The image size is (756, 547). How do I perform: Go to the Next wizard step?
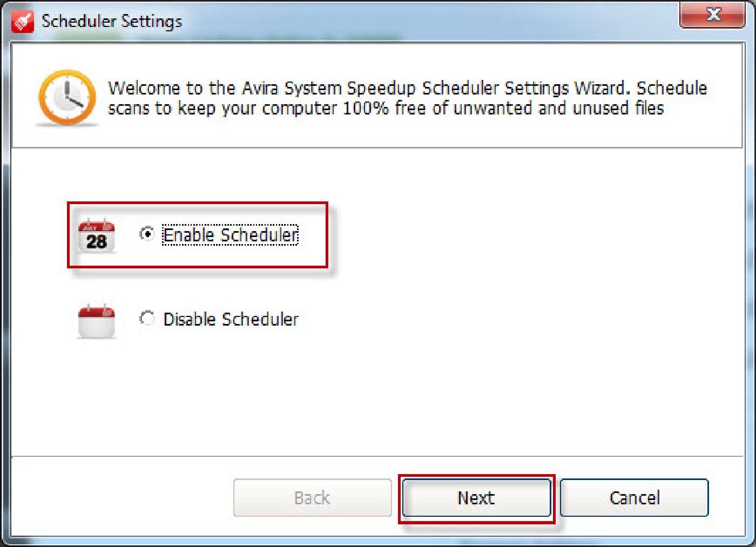pos(476,498)
